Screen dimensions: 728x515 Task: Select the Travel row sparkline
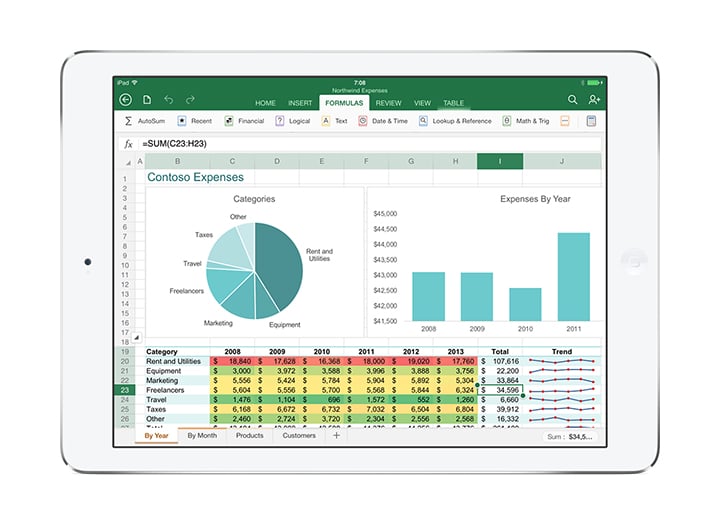(x=562, y=400)
